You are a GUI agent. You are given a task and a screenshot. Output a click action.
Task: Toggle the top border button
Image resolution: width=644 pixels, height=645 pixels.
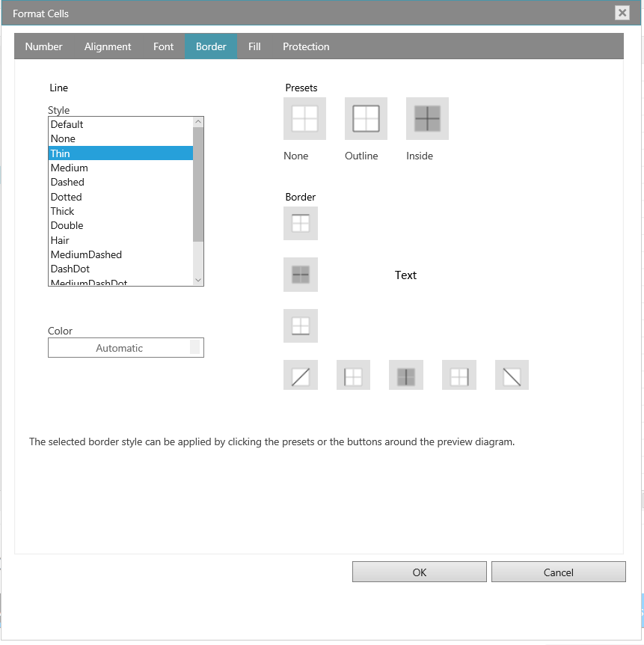pos(301,223)
